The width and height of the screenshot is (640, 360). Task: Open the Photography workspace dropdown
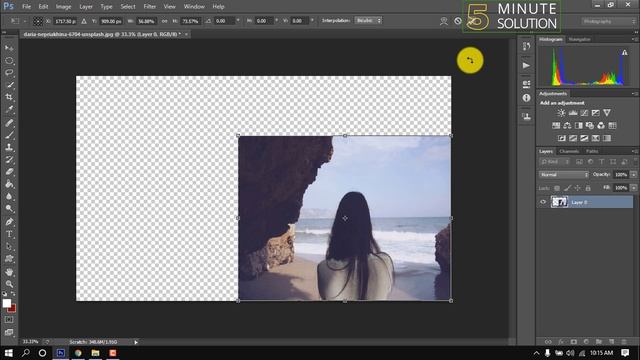[x=608, y=21]
